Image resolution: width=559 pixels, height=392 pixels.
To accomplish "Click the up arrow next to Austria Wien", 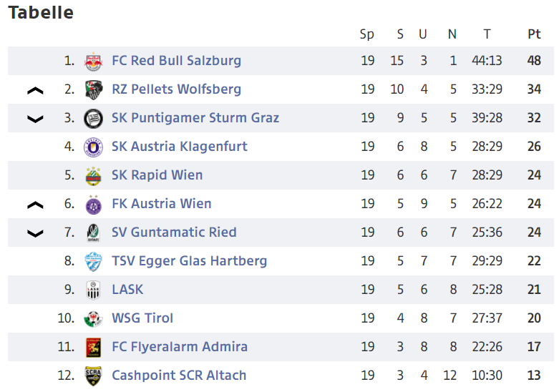I will 35,205.
